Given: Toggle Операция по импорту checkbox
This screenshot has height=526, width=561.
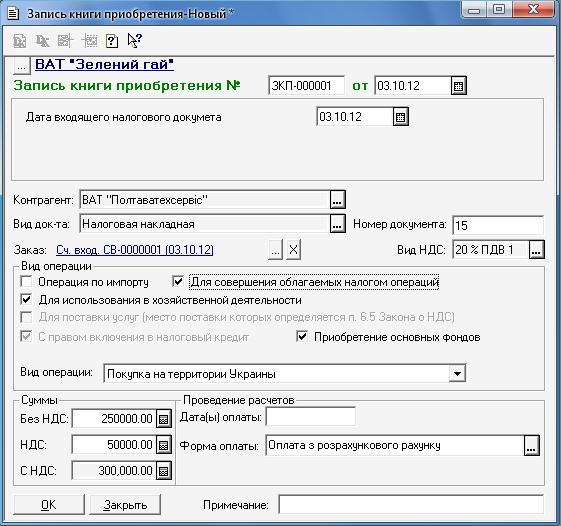Looking at the screenshot, I should coord(26,282).
